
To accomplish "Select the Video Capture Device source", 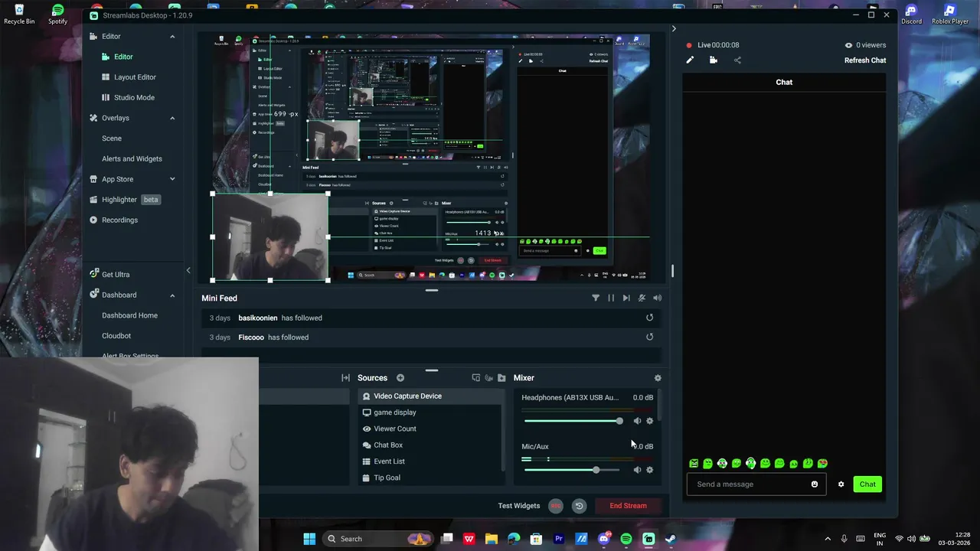I will tap(430, 396).
